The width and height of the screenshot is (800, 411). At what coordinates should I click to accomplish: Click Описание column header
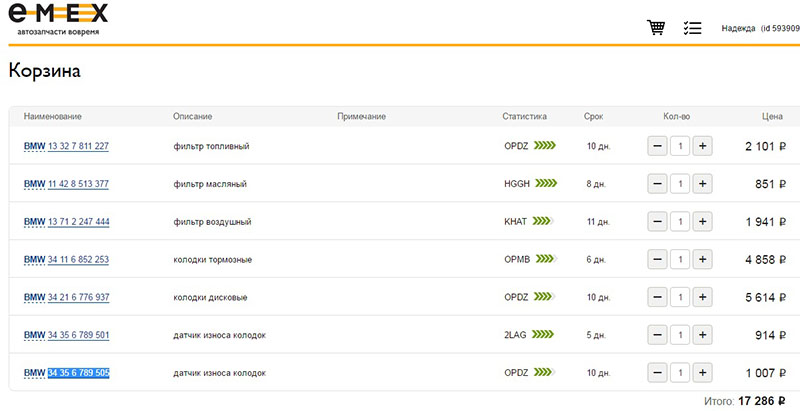[x=192, y=116]
